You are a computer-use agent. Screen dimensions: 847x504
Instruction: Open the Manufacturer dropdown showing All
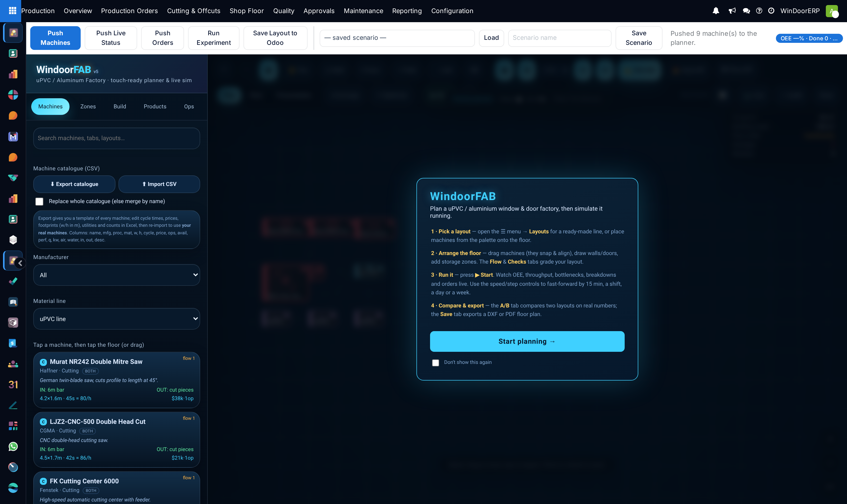click(x=116, y=275)
